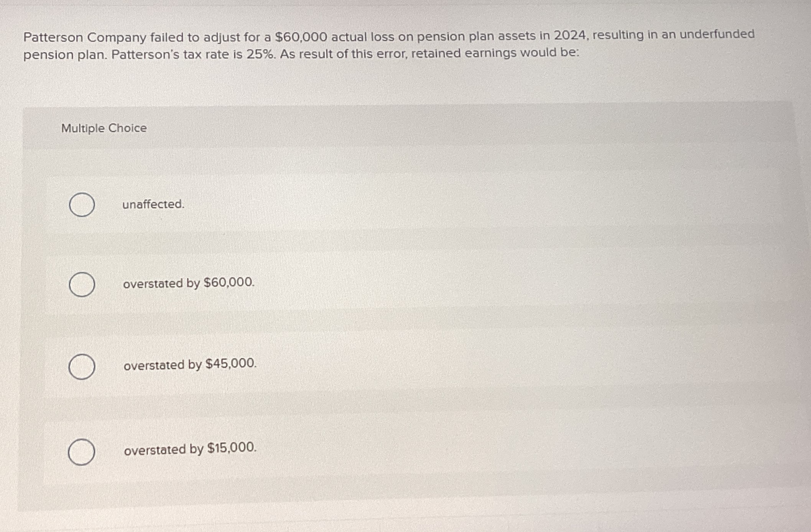
Task: Pick the answer with the full $60,000 overstatement
Action: (189, 284)
